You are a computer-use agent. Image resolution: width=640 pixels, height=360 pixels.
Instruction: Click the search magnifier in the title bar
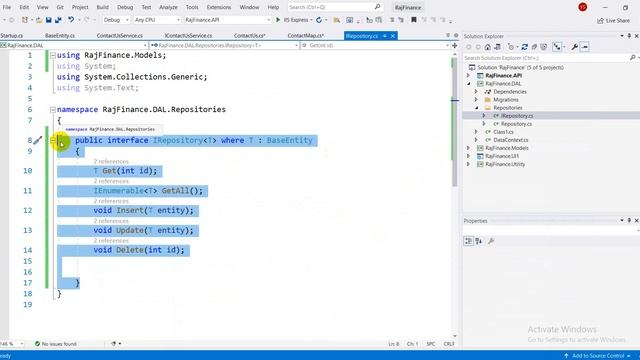coord(378,7)
